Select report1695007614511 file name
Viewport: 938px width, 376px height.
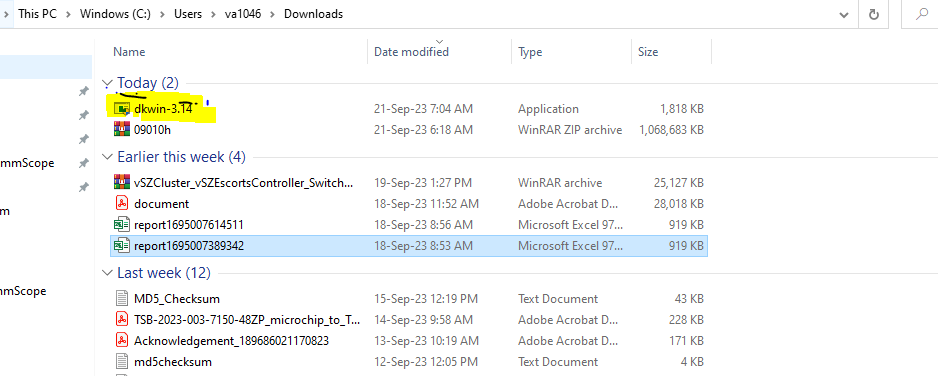point(189,225)
